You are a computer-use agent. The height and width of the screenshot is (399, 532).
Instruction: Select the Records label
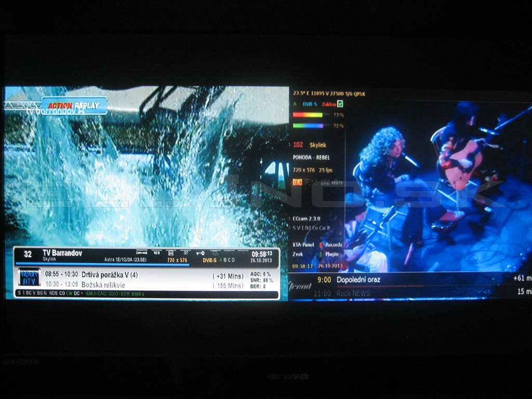point(334,245)
